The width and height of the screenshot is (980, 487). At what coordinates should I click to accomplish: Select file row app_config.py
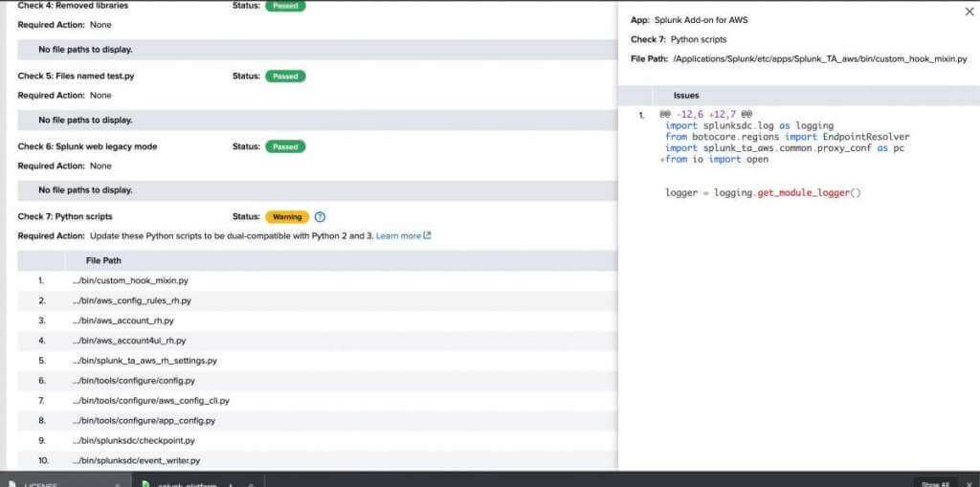[318, 421]
